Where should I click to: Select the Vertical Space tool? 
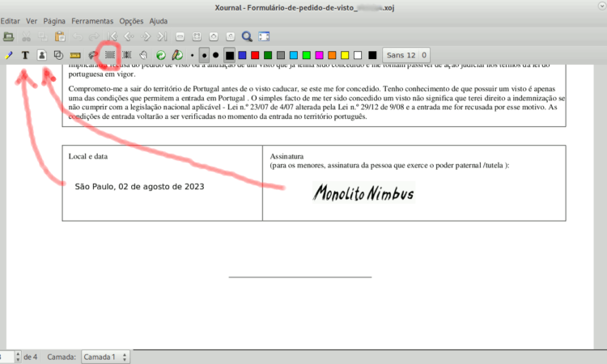[126, 55]
